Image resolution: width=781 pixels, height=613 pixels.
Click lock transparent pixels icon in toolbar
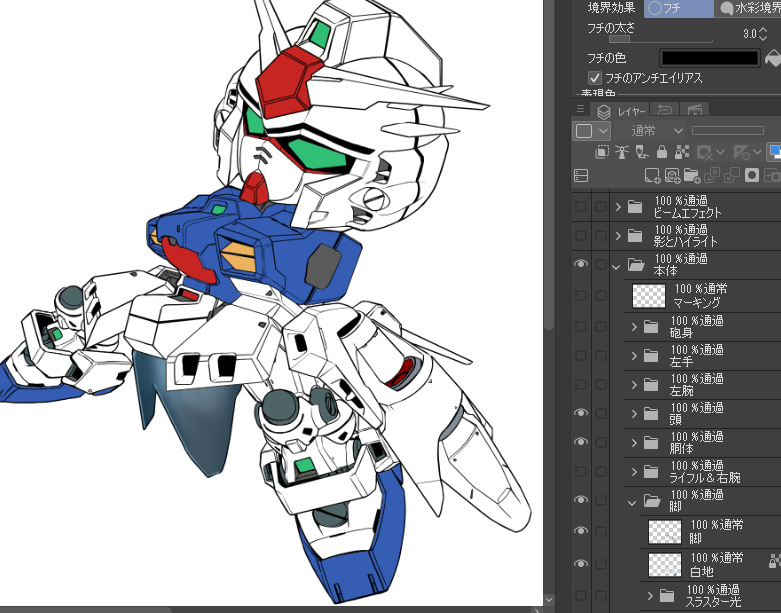click(681, 152)
